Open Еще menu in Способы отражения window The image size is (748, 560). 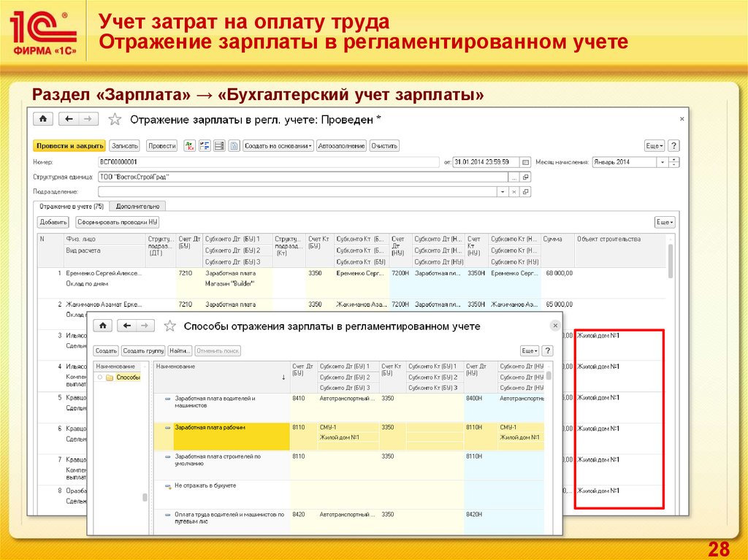tap(530, 350)
